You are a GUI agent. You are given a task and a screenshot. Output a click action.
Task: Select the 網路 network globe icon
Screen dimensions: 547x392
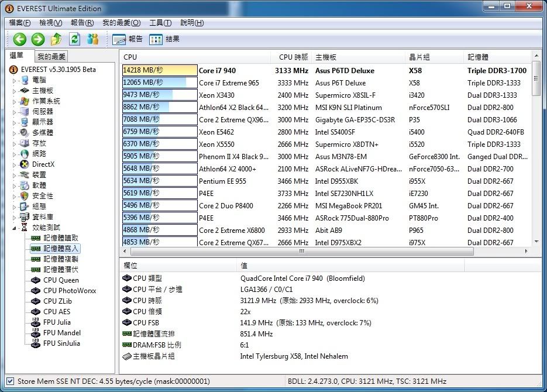(x=25, y=154)
